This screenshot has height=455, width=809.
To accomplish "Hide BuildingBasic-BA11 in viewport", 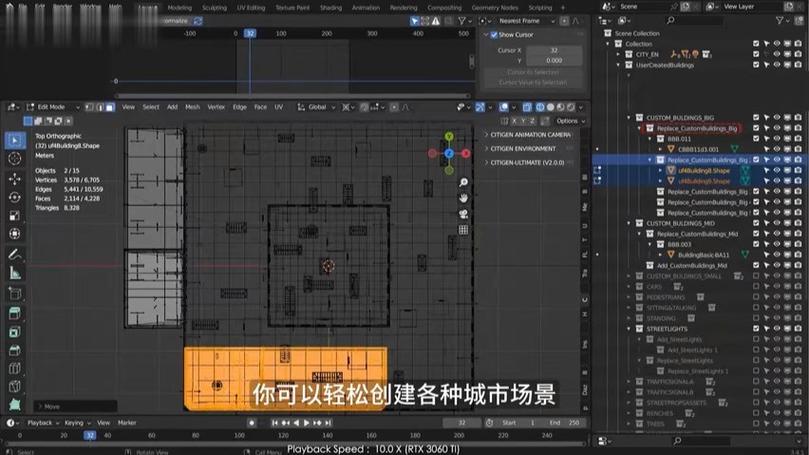I will 777,255.
